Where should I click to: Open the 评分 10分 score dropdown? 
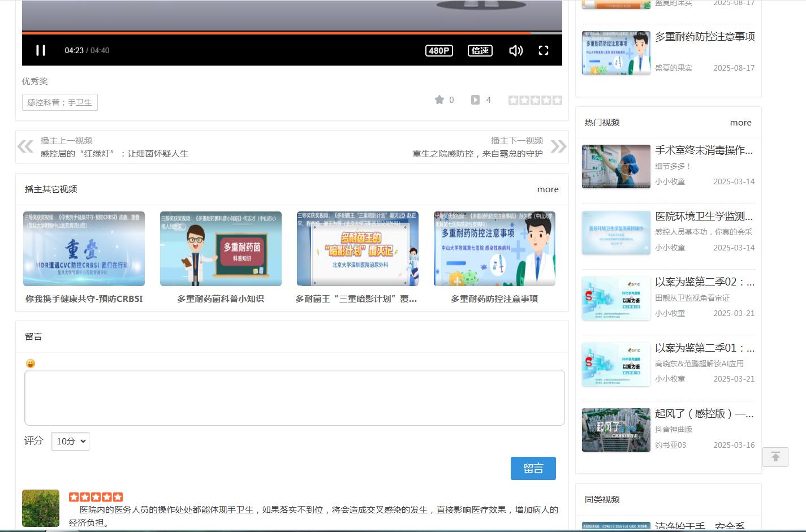[x=70, y=441]
